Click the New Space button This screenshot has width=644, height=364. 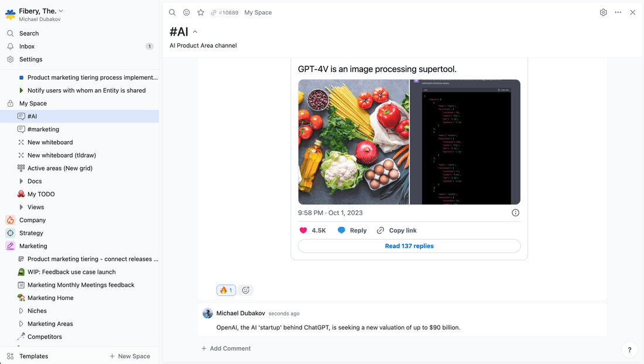pyautogui.click(x=129, y=356)
